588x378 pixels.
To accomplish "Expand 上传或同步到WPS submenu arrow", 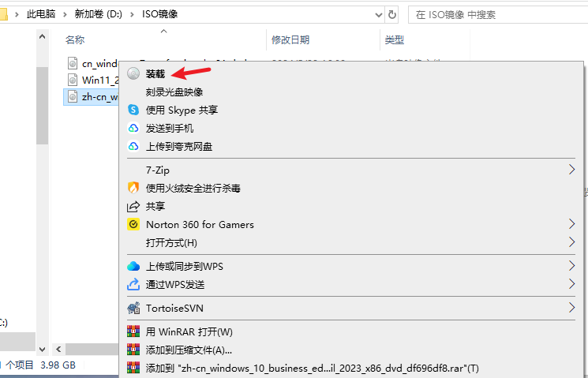I will (x=571, y=266).
